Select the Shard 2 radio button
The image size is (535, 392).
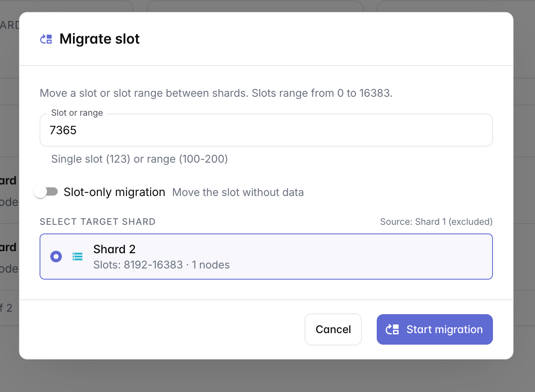coord(56,257)
